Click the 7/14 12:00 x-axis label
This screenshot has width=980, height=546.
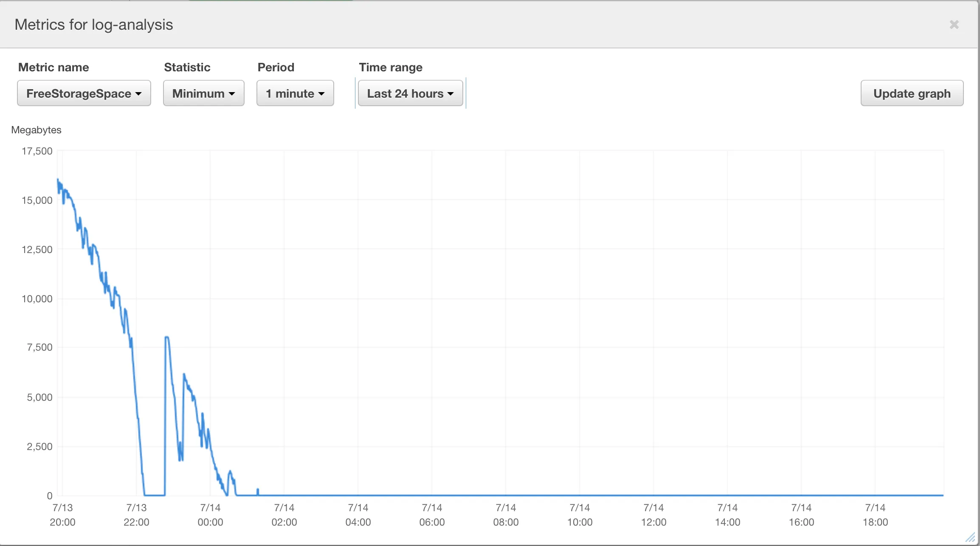[653, 515]
